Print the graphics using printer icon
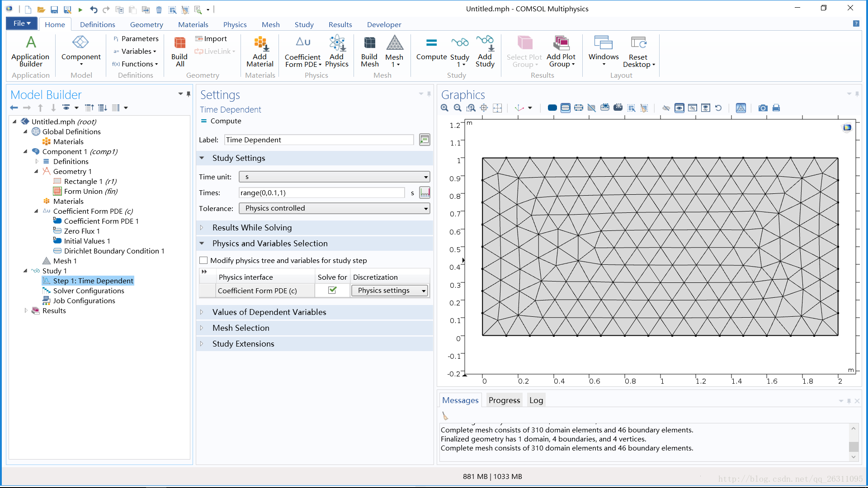 tap(776, 108)
